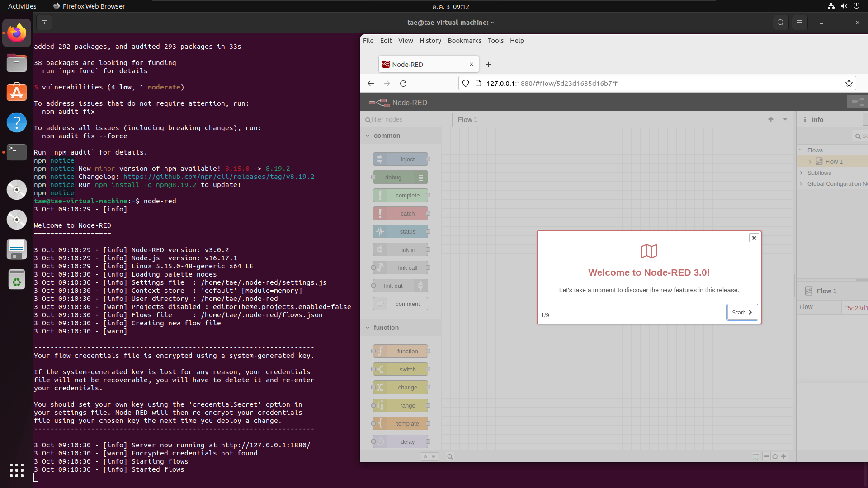The image size is (868, 488).
Task: Pick the catch node from common section
Action: click(401, 213)
